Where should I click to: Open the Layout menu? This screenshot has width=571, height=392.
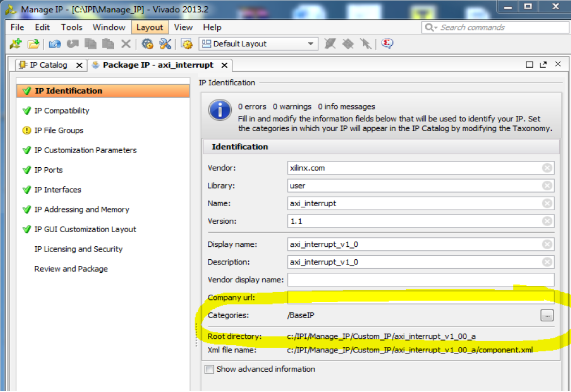(150, 27)
